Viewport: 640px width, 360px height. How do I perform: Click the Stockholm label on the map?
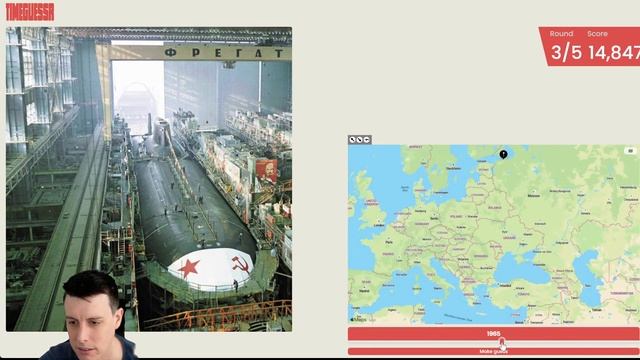point(453,168)
